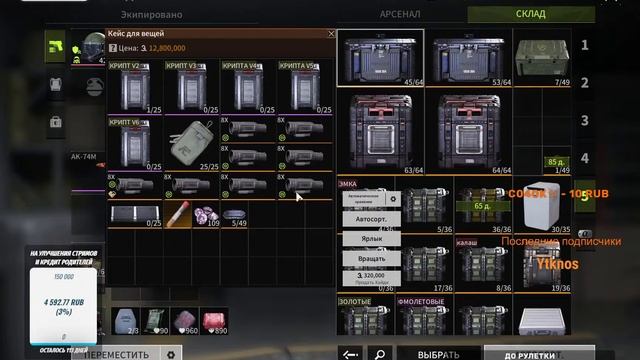640x360 pixels.
Task: Select the 1/49 item labeled 85 д.
Action: 557,160
